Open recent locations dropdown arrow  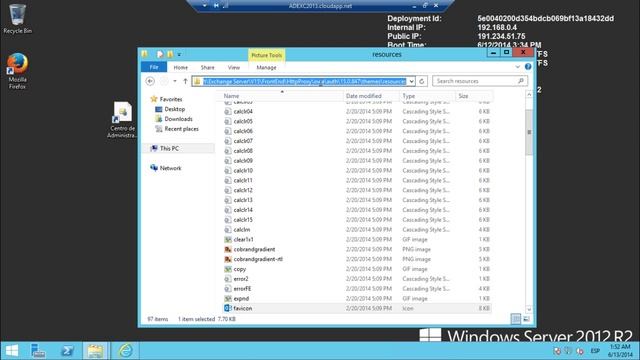[x=175, y=81]
